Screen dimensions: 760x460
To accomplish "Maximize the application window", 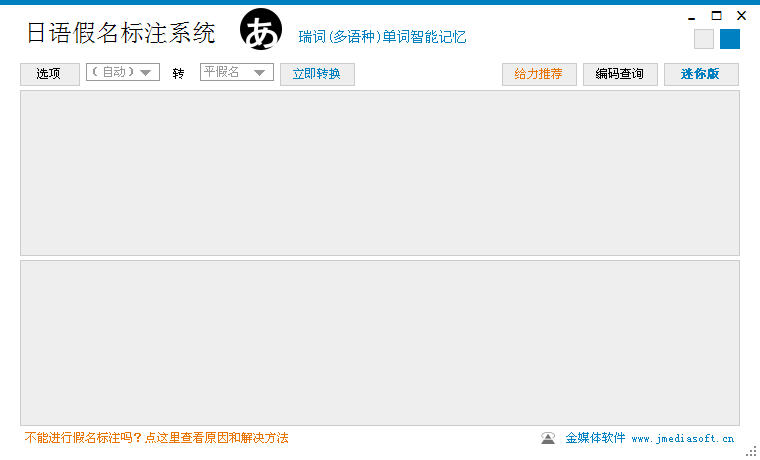I will tap(716, 16).
